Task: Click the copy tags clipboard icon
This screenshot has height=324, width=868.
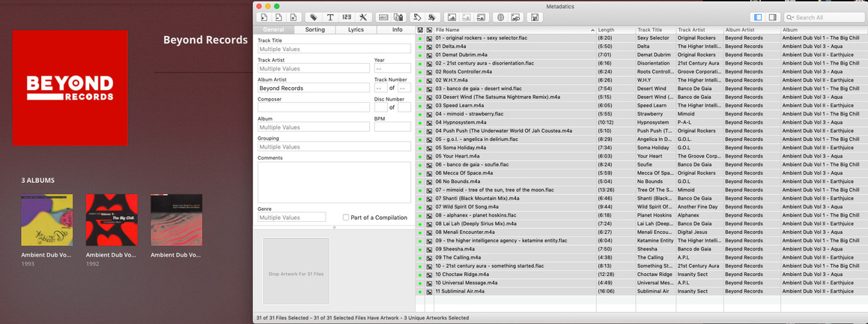Action: pos(398,17)
